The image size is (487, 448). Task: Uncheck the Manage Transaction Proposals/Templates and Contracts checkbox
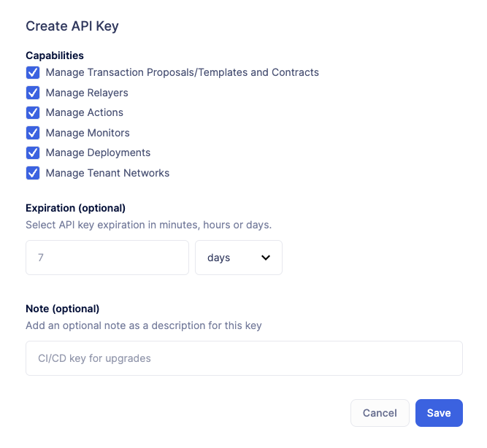(x=32, y=73)
